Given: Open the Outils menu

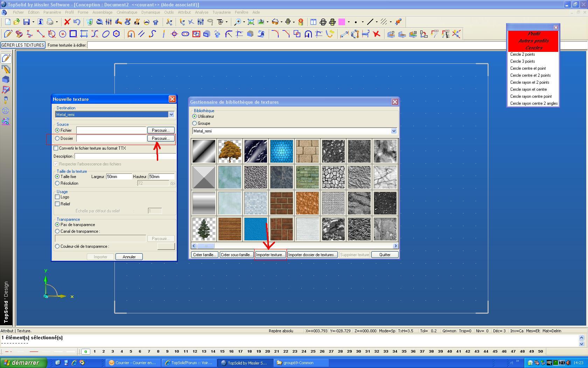Looking at the screenshot, I should [x=169, y=12].
